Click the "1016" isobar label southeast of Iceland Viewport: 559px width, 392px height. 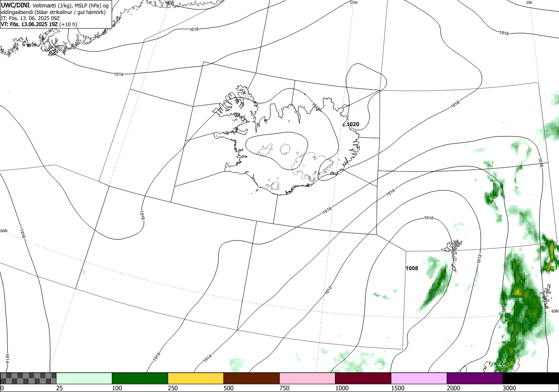coord(327,210)
